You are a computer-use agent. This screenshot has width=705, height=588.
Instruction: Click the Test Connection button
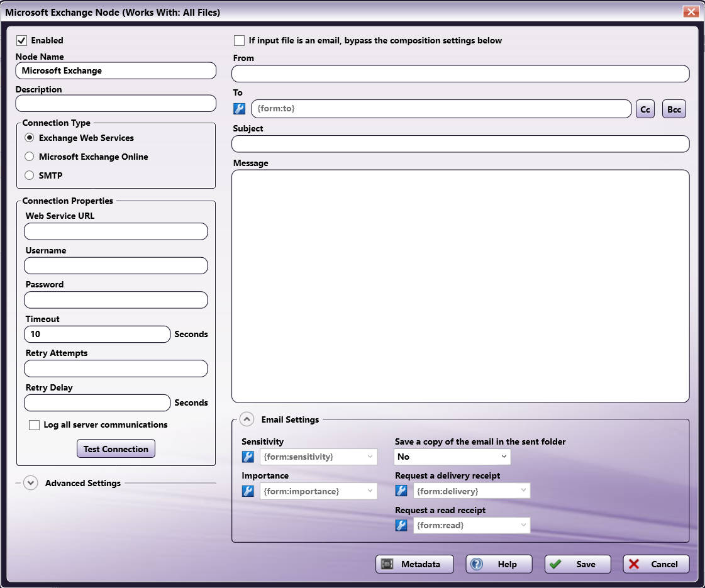pyautogui.click(x=116, y=448)
